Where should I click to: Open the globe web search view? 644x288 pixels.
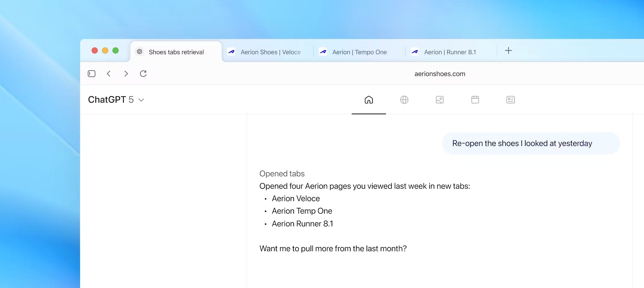[x=404, y=100]
